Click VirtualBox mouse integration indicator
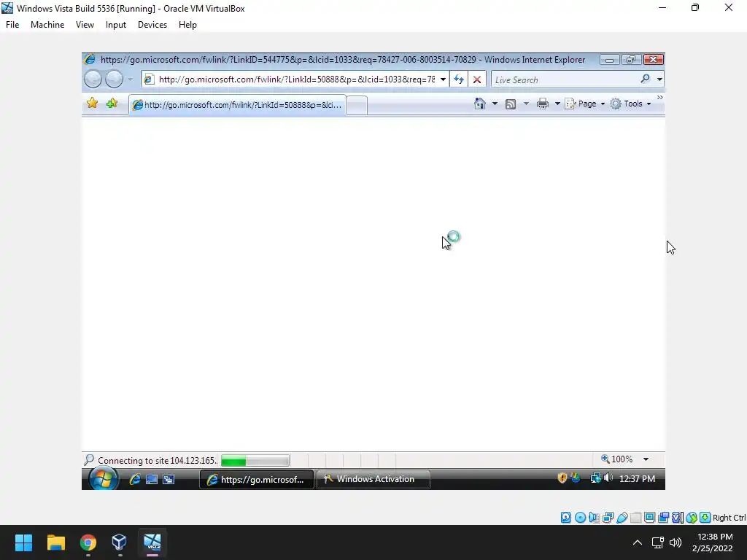Image resolution: width=747 pixels, height=560 pixels. [692, 518]
